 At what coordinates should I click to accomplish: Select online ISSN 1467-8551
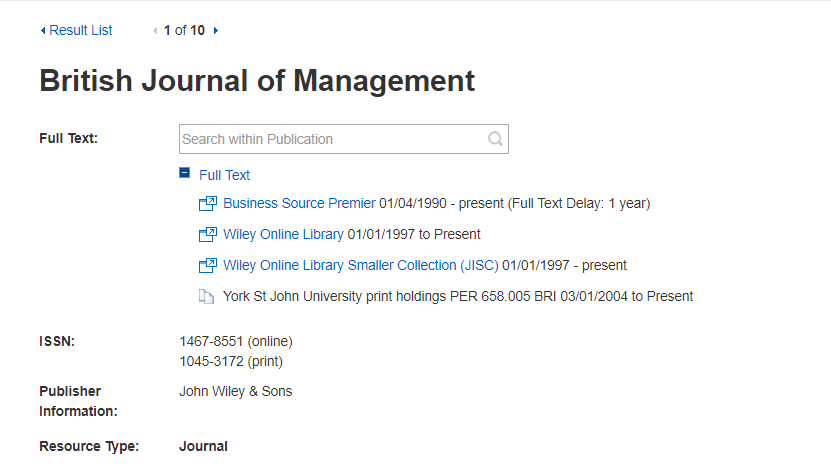coord(236,341)
